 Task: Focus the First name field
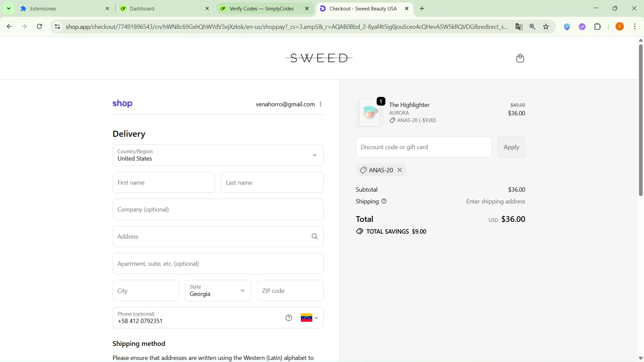164,182
